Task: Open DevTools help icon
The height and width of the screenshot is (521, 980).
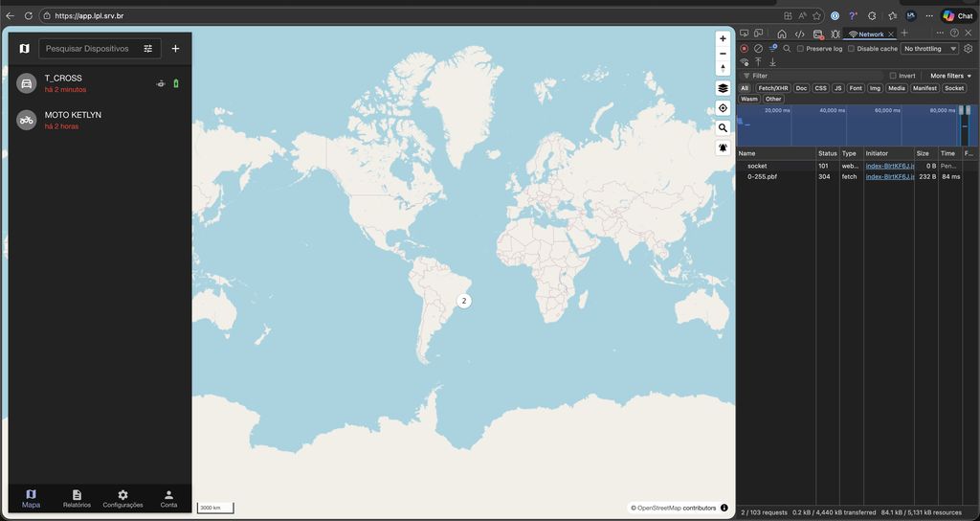Action: tap(954, 34)
